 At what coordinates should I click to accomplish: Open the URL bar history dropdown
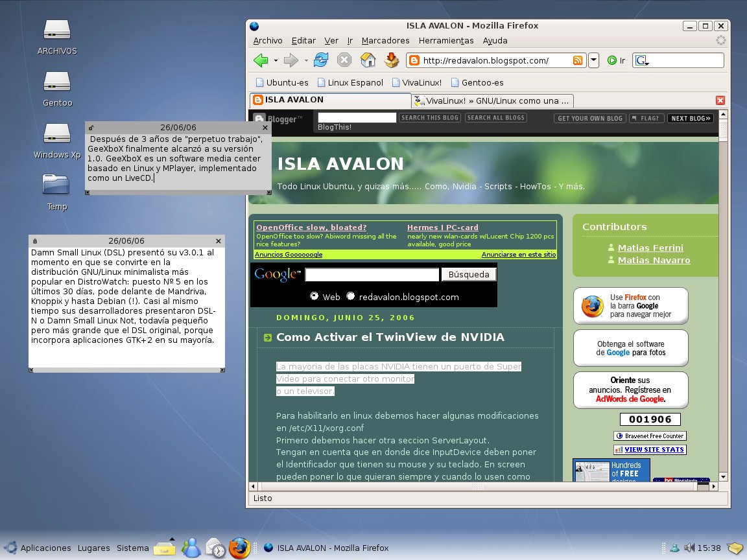coord(593,60)
